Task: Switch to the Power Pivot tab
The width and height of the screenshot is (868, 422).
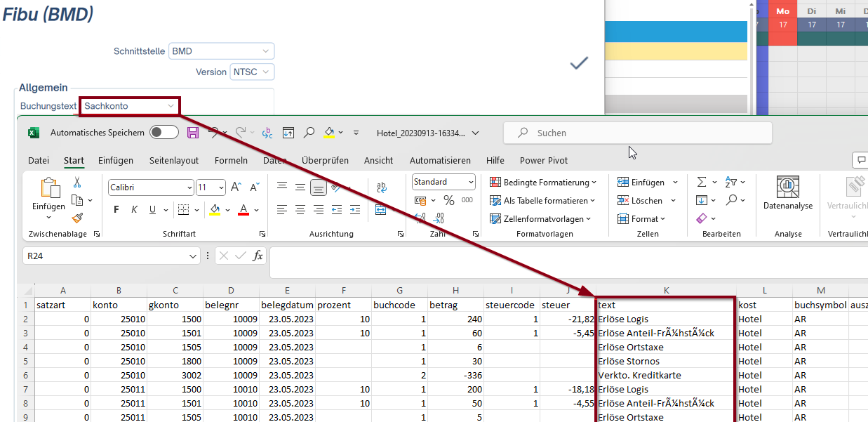Action: (544, 161)
